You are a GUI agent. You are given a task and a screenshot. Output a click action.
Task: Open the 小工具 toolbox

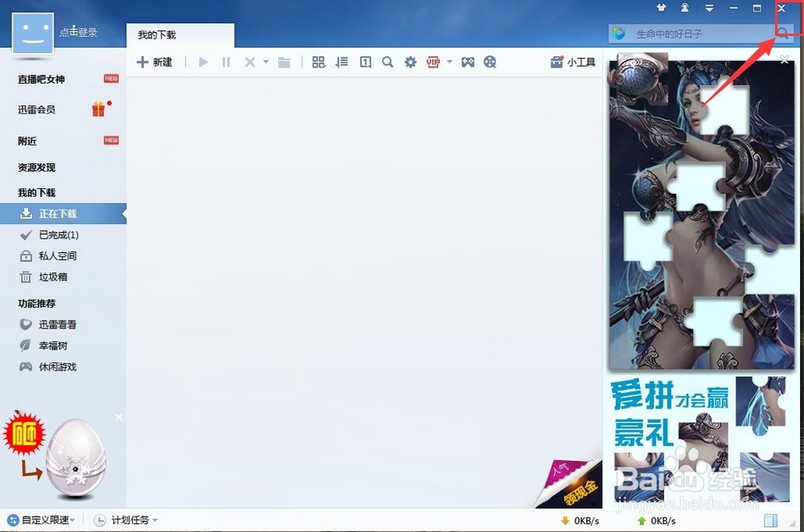pos(572,62)
